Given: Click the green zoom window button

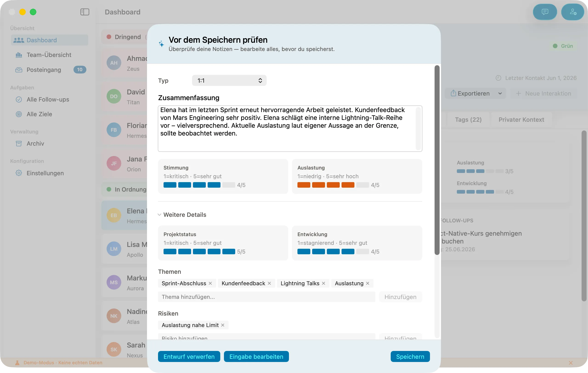Looking at the screenshot, I should pyautogui.click(x=33, y=12).
